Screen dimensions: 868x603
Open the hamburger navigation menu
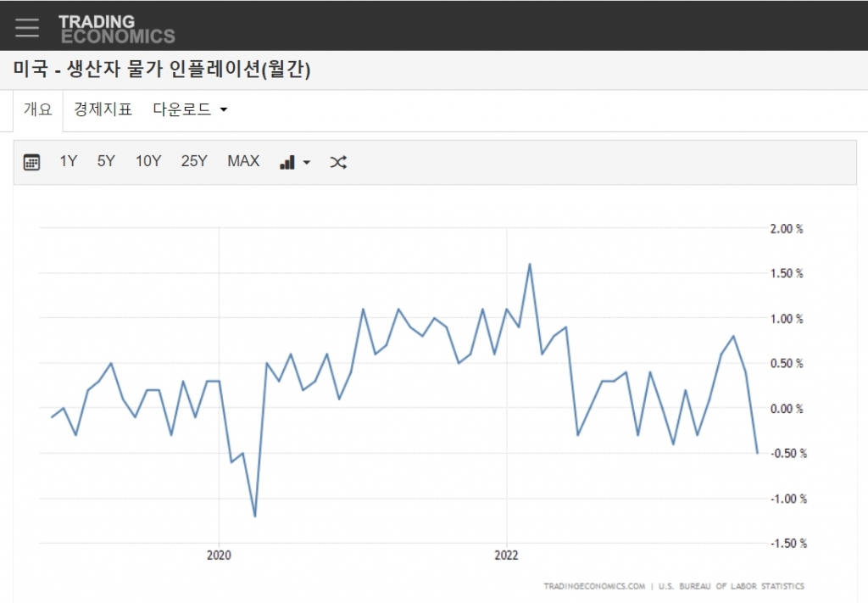click(x=27, y=26)
